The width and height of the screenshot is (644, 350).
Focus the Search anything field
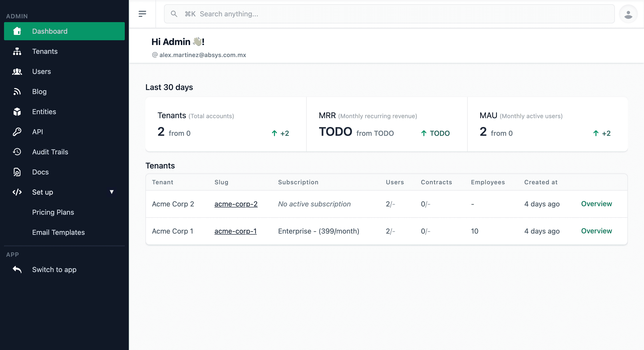point(389,14)
